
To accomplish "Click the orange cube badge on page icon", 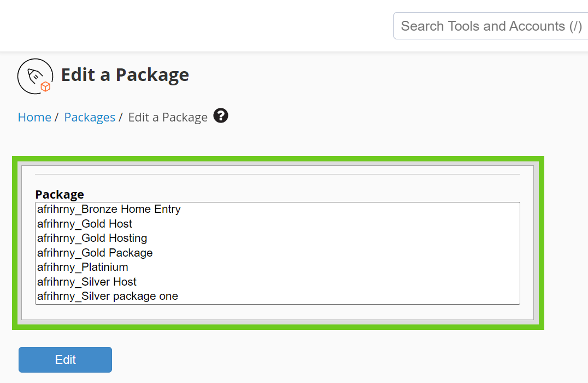I will coord(46,86).
